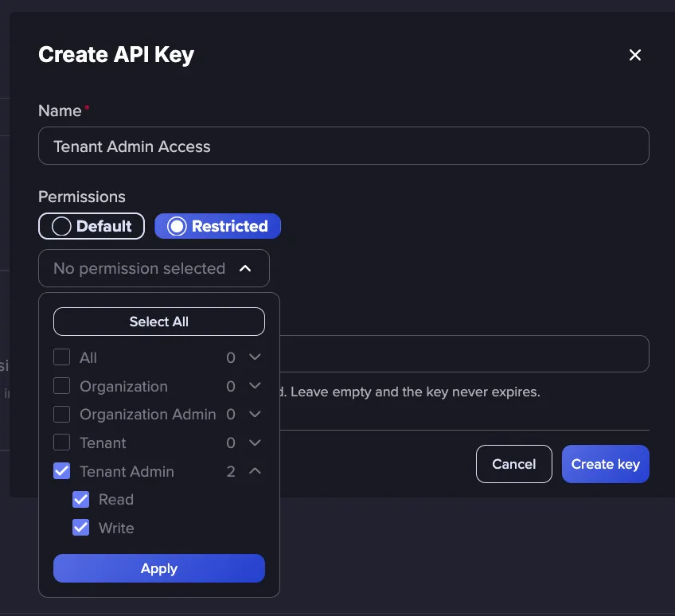Check the Organization Admin checkbox
The width and height of the screenshot is (675, 616).
click(x=61, y=414)
